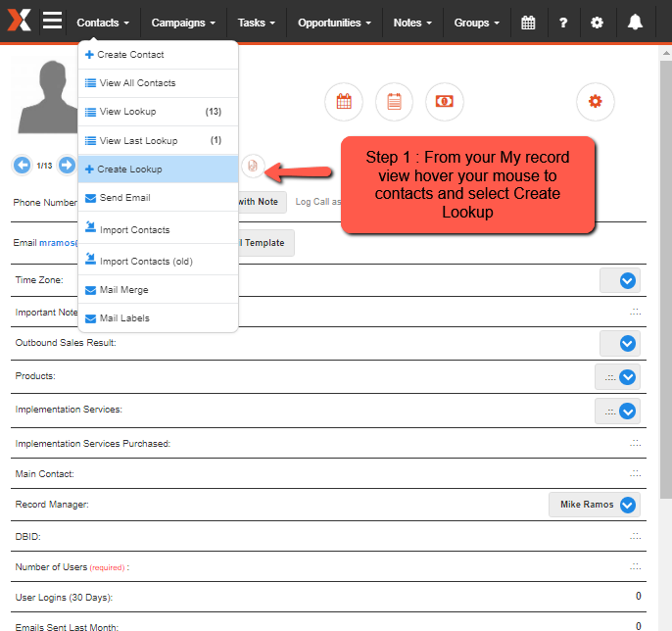This screenshot has width=672, height=631.
Task: Open the calendar icon in navigation bar
Action: point(528,22)
